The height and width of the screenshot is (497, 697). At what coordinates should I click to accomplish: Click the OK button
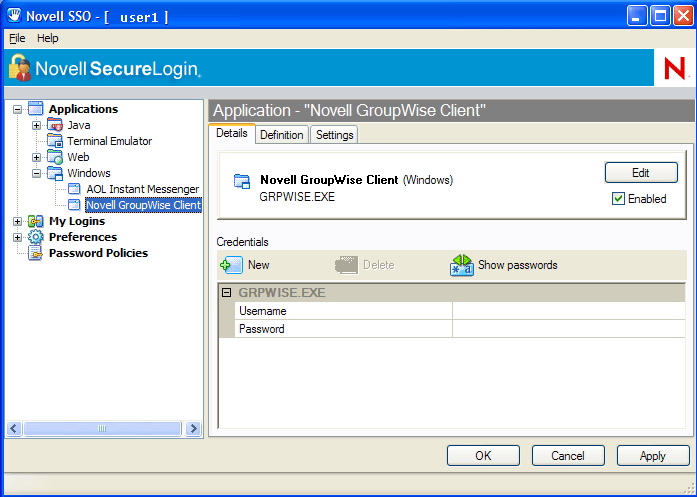[483, 456]
